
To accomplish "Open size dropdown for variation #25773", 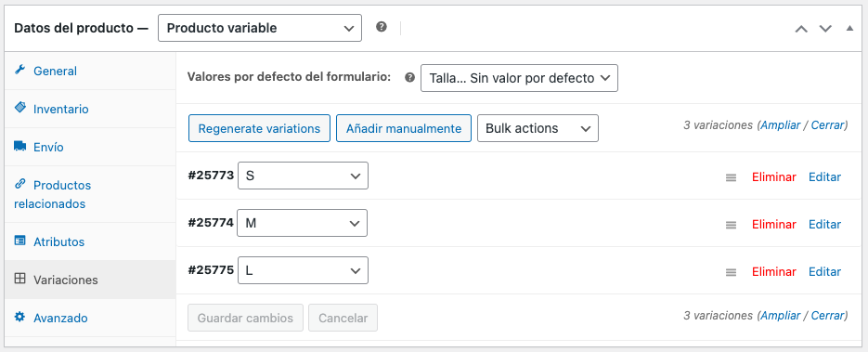I will click(x=303, y=176).
